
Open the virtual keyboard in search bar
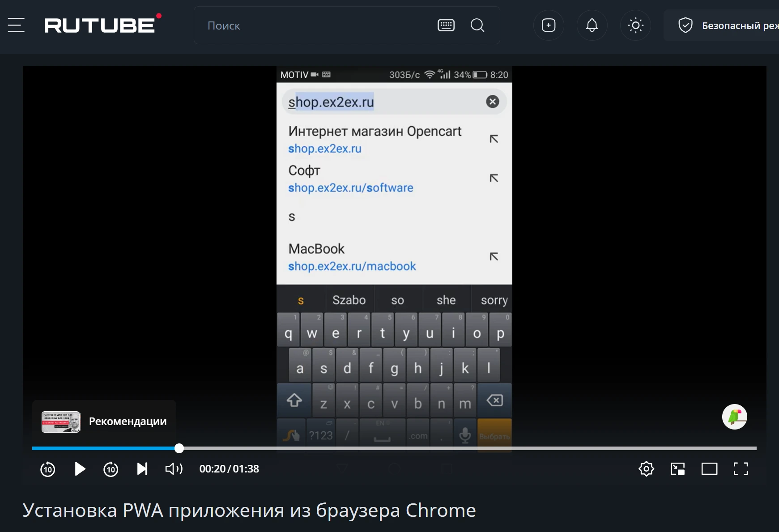point(446,26)
